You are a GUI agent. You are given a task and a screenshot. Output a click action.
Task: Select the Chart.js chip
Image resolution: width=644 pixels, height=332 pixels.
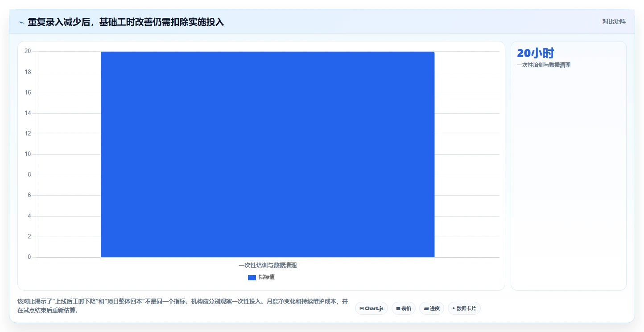372,308
